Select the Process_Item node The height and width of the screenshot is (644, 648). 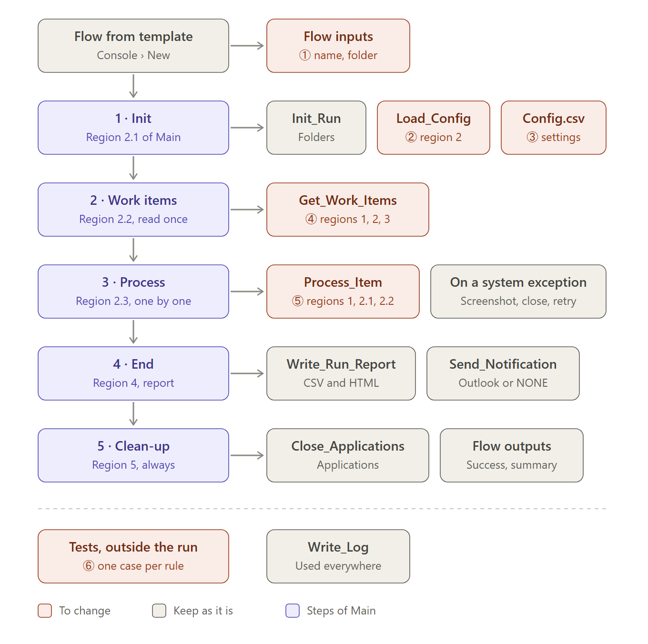click(343, 292)
